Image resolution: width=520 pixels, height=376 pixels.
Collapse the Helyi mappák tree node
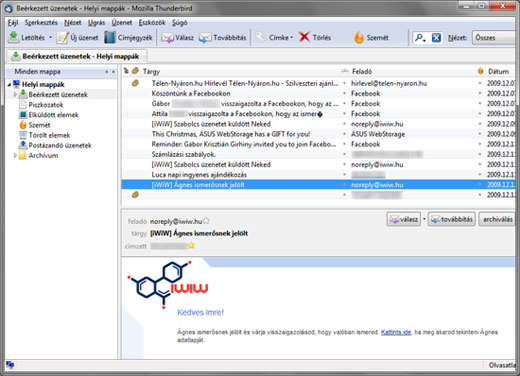(x=9, y=85)
